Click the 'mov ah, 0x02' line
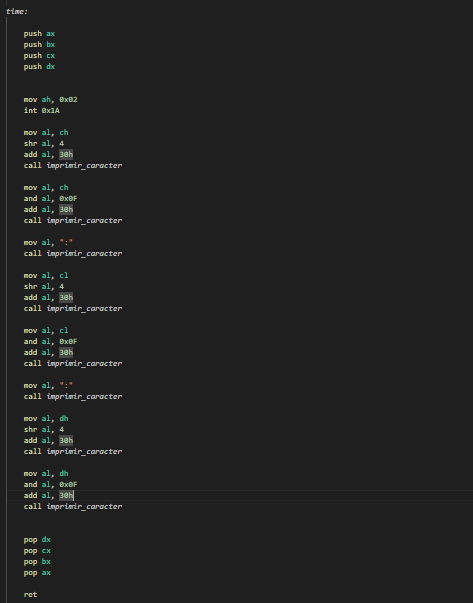Viewport: 473px width, 603px height. click(x=50, y=100)
